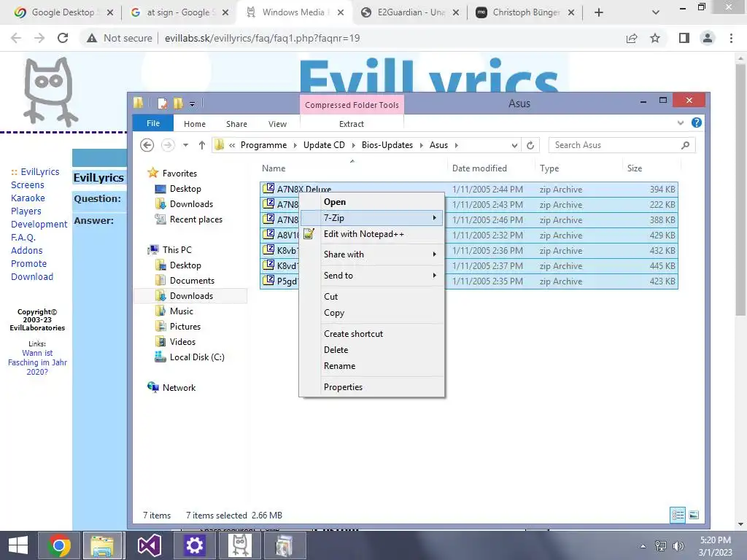Open the Extract ribbon tab

352,124
